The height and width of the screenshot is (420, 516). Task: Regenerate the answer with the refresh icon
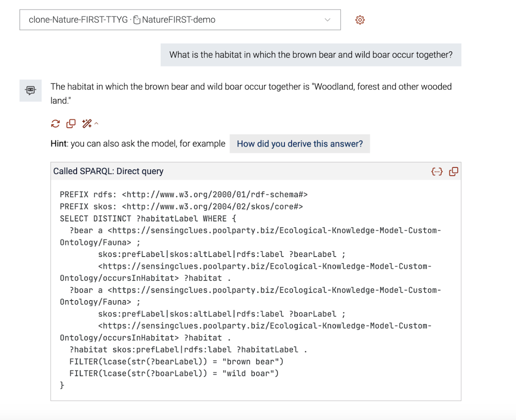pos(55,124)
